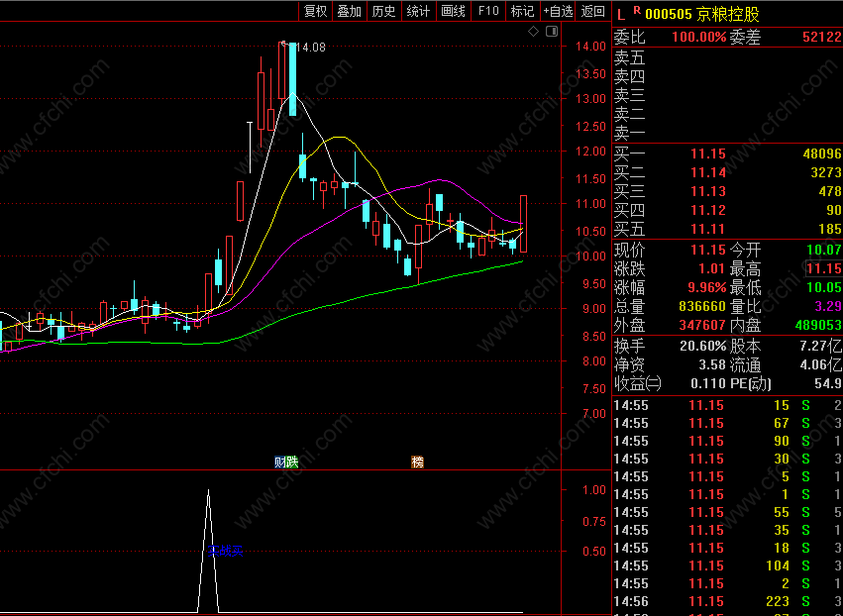Click the 外盘 value 347607
Viewport: 843px width, 616px height.
coord(702,325)
